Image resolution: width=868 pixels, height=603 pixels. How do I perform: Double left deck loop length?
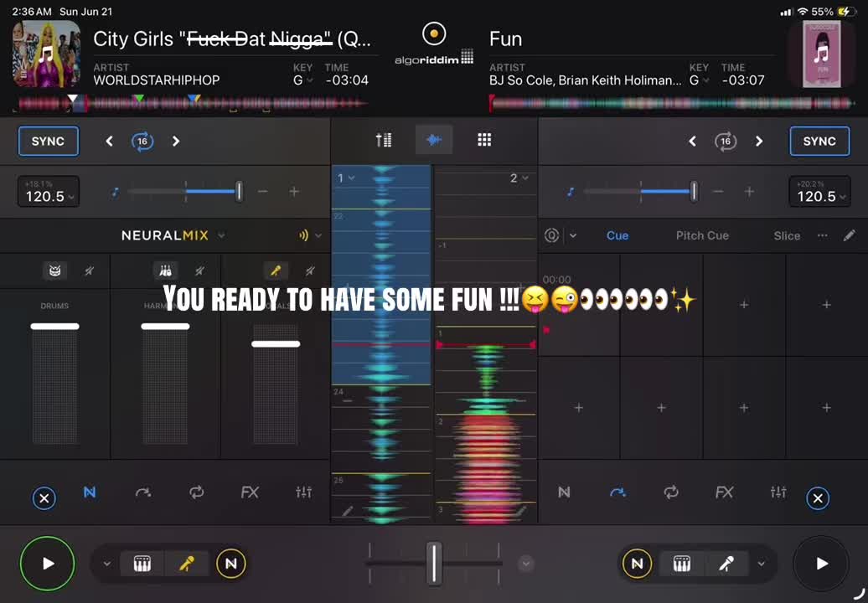pyautogui.click(x=176, y=142)
